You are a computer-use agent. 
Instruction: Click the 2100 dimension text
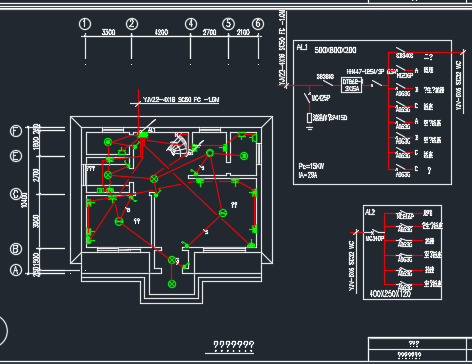(x=243, y=32)
